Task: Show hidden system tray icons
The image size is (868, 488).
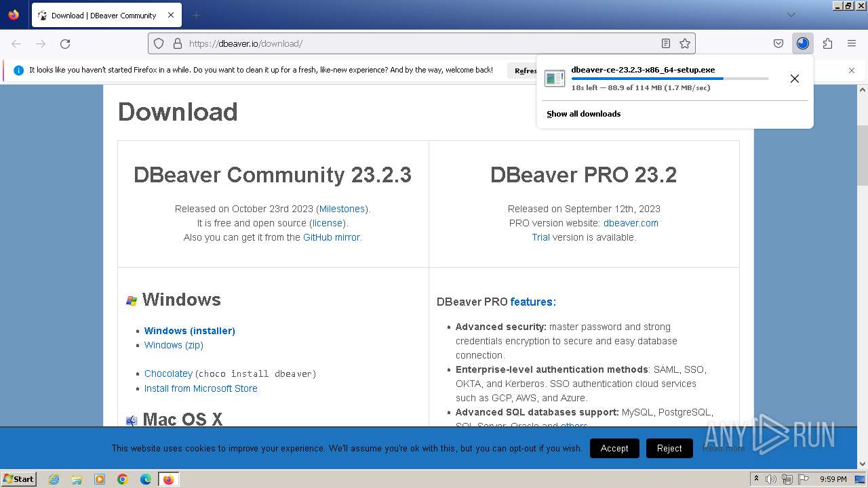Action: tap(756, 479)
